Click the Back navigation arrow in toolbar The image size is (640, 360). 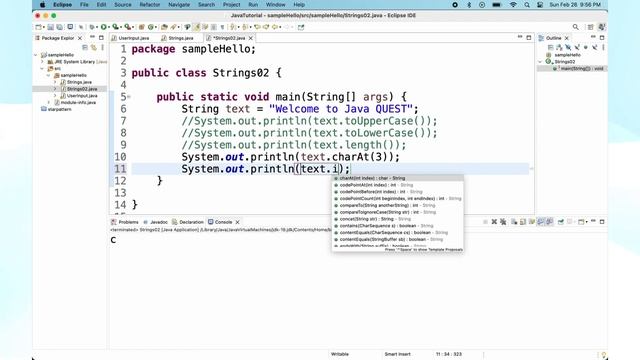coord(275,27)
